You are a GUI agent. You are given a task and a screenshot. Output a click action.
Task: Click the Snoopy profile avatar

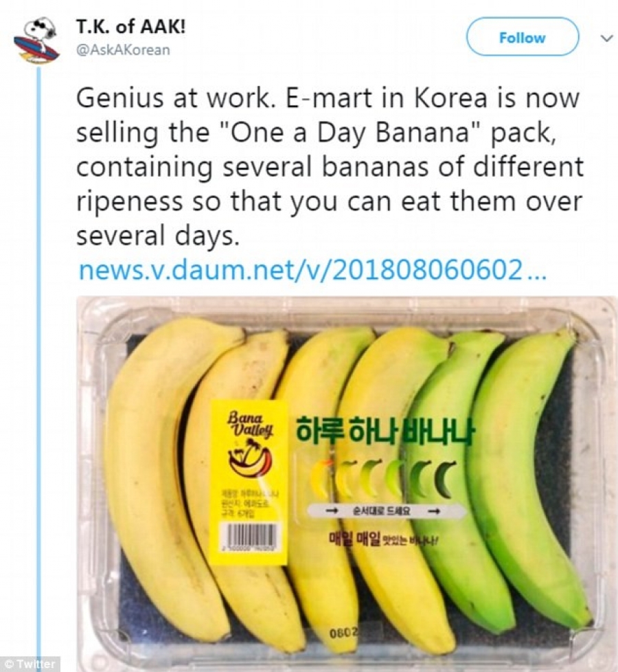click(36, 41)
